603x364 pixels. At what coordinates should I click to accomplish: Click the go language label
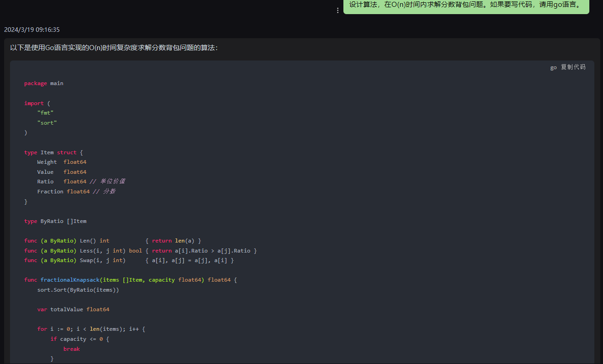point(553,67)
